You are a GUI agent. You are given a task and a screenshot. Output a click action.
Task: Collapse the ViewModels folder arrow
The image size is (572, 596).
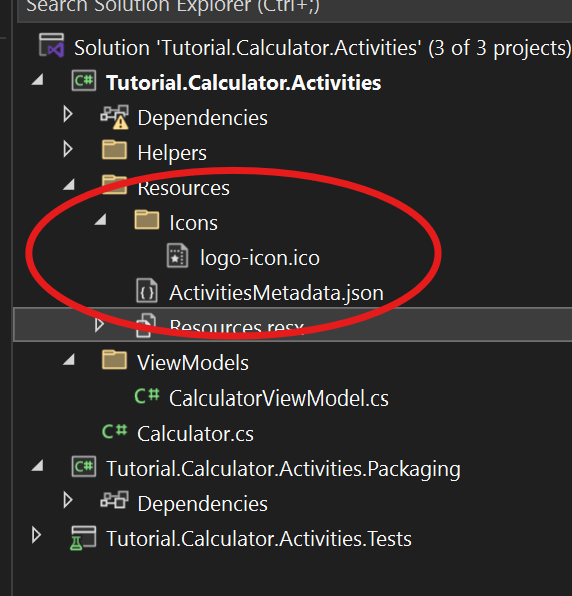(x=69, y=360)
